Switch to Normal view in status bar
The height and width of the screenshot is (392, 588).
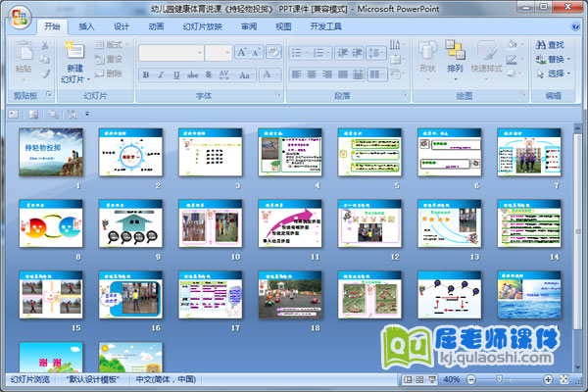click(409, 379)
